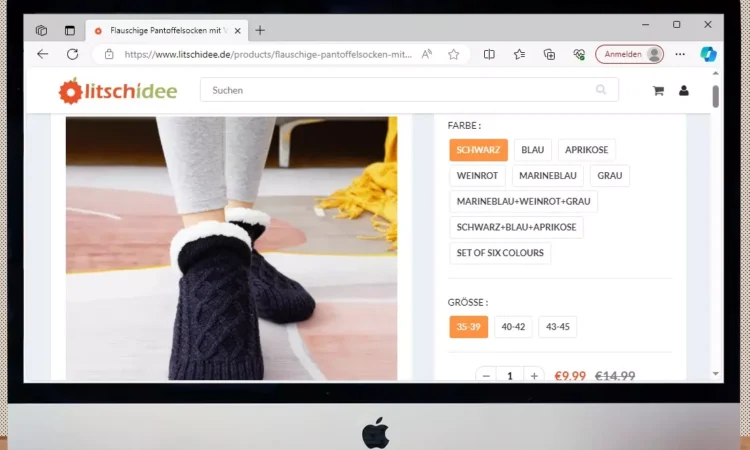
Task: Click the scrollbar down arrow
Action: point(716,374)
